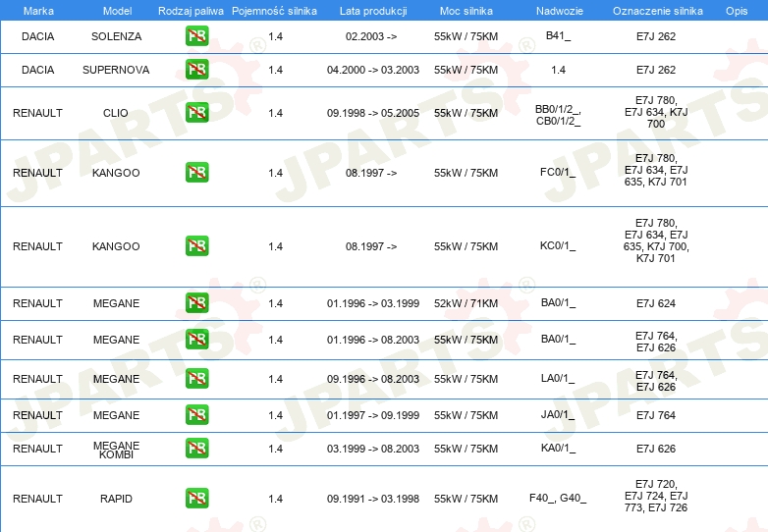Click fuel icon for Kangoo with KC0/1_ body

[x=196, y=246]
